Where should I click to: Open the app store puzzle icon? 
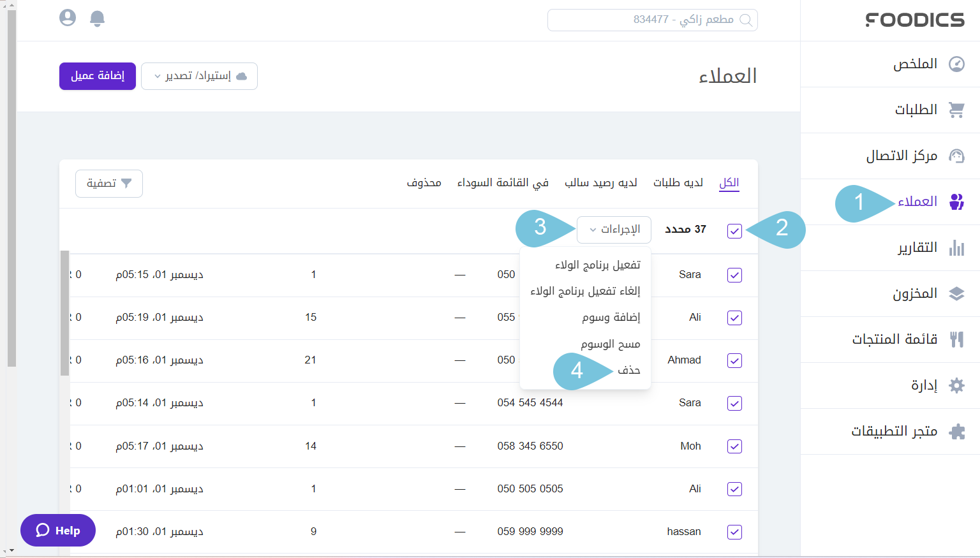pyautogui.click(x=956, y=432)
